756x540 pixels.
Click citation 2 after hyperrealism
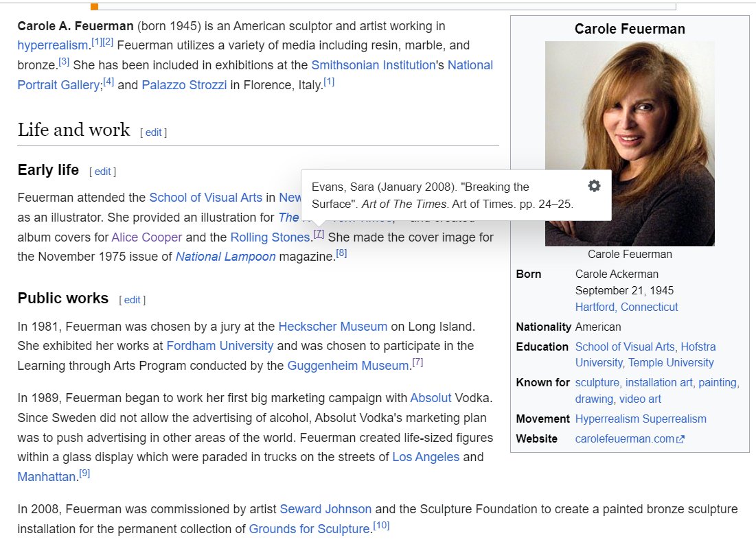pyautogui.click(x=108, y=42)
